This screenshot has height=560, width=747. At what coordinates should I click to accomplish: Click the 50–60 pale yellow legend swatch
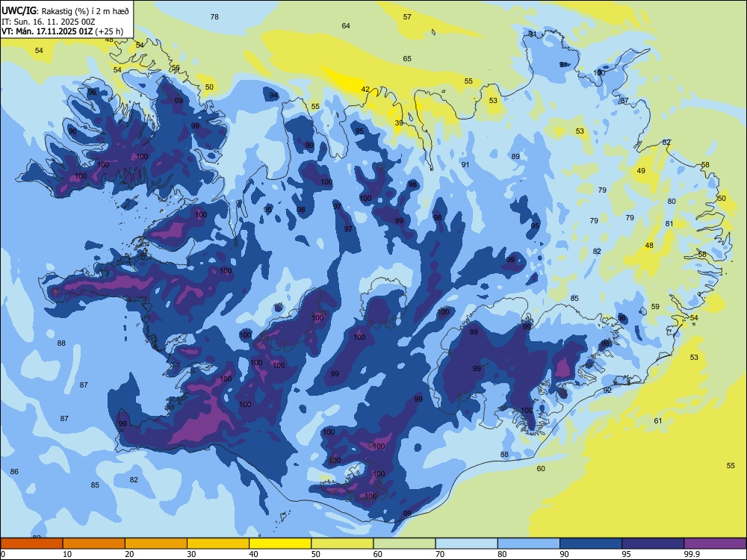click(342, 544)
